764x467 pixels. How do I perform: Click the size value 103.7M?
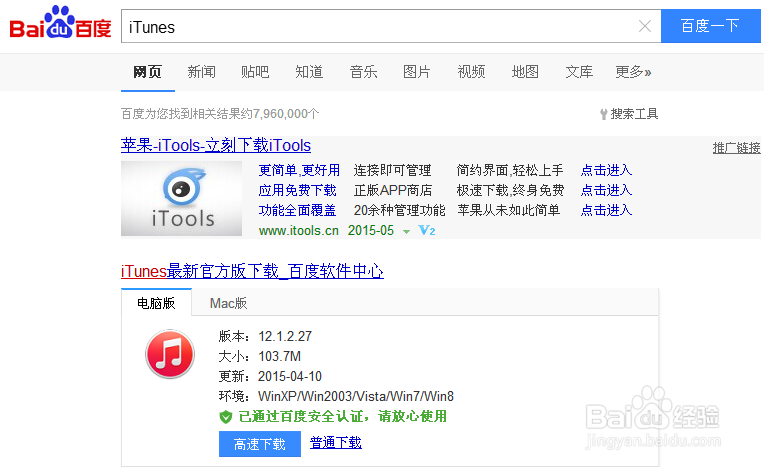280,356
